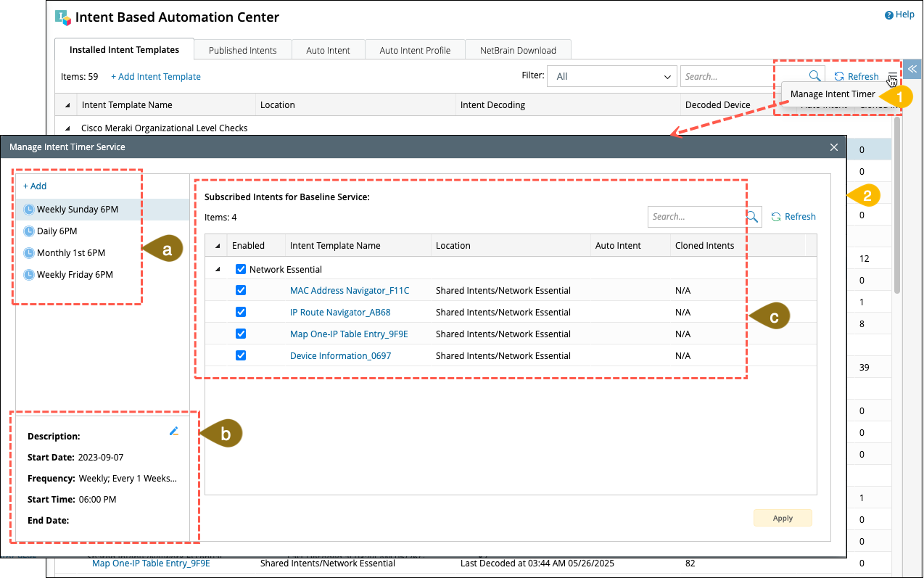Collapse Cisco Meraki Organizational Level Checks group

[x=67, y=128]
